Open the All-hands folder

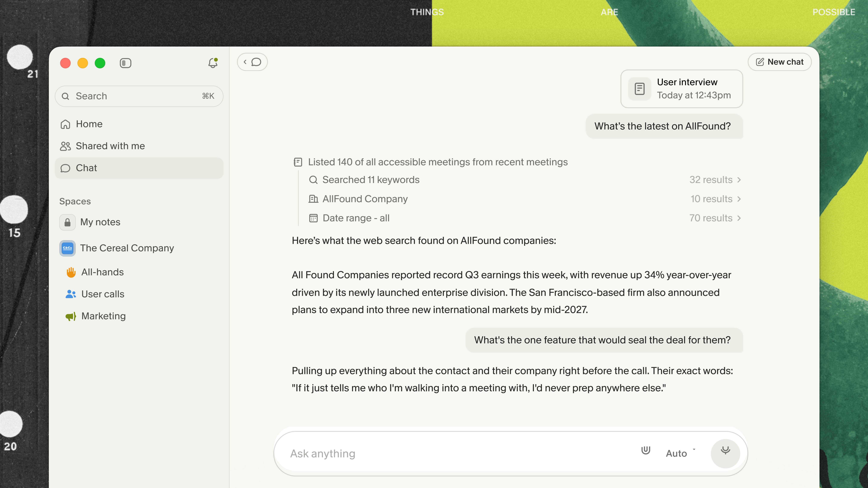pos(102,272)
